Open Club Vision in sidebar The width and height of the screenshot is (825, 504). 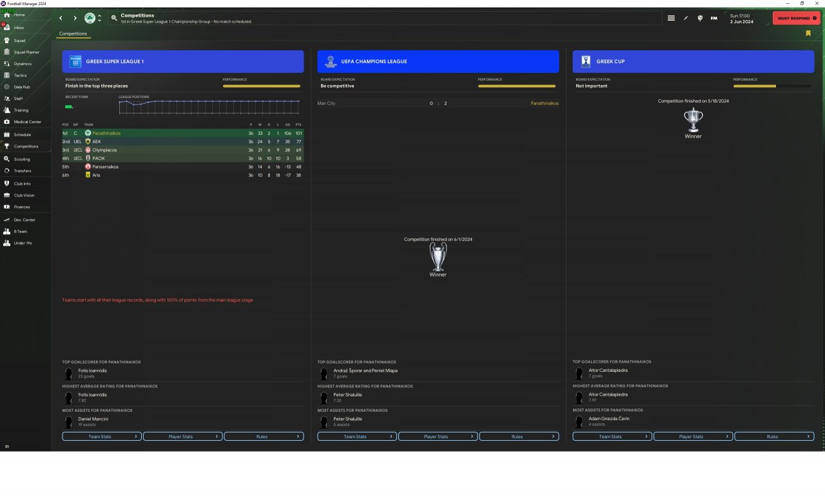[26, 195]
